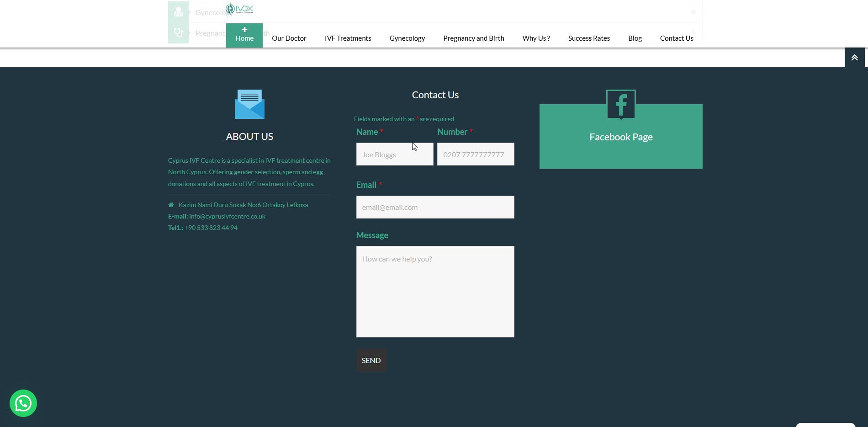Expand the IVF Treatments menu
The height and width of the screenshot is (427, 868).
348,38
